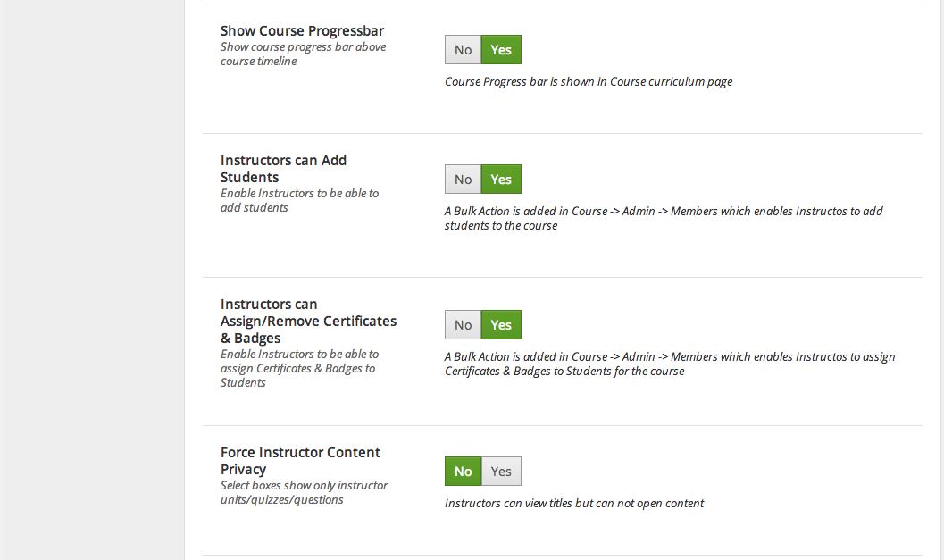Click the Force Instructor Content Privacy heading
This screenshot has height=560, width=944.
[x=300, y=461]
